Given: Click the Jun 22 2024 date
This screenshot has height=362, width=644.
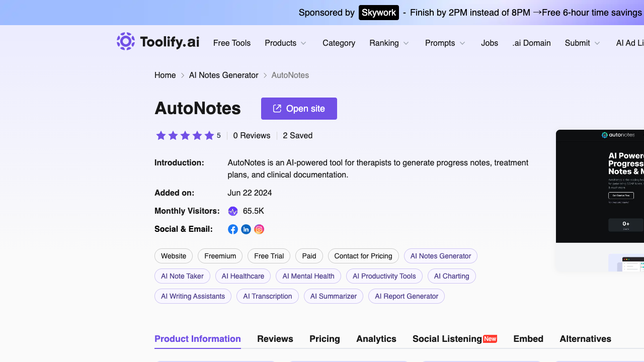Looking at the screenshot, I should coord(250,193).
